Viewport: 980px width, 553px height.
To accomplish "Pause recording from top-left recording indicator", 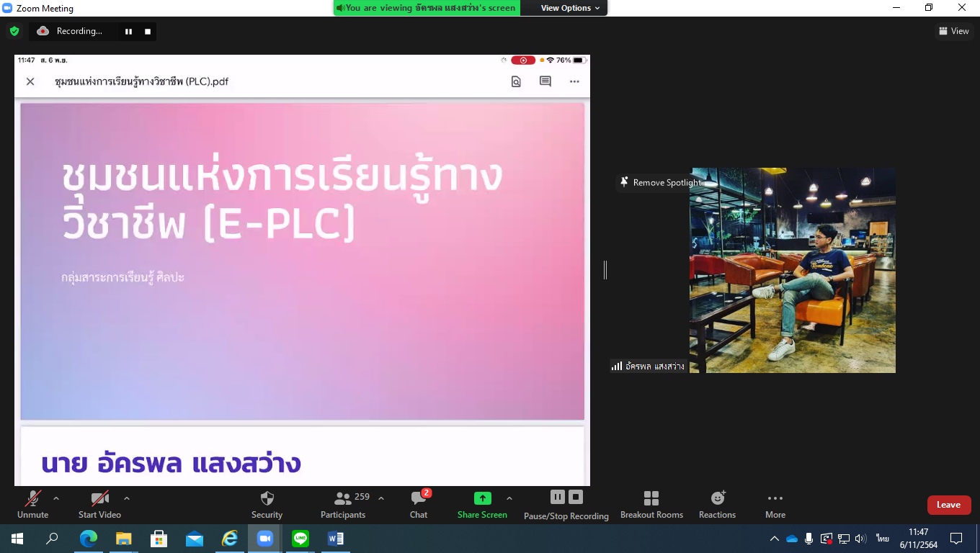I will tap(129, 31).
